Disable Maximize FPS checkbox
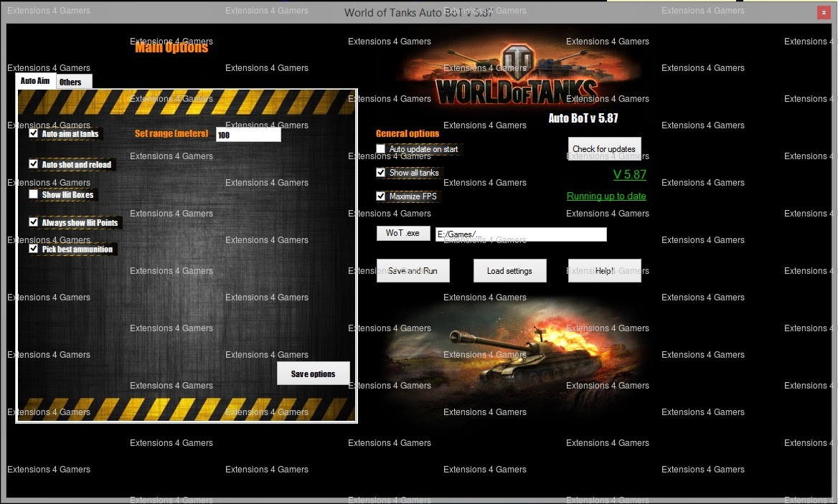 click(x=380, y=196)
